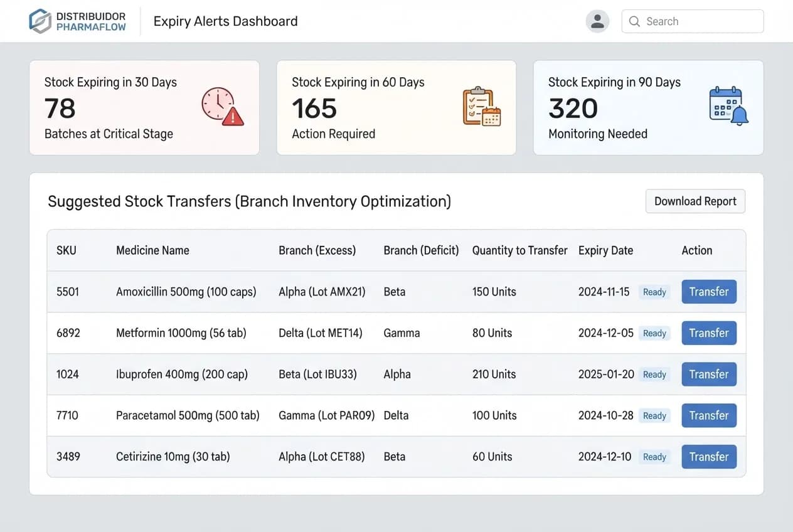The width and height of the screenshot is (793, 532).
Task: Open the user profile avatar
Action: (597, 21)
